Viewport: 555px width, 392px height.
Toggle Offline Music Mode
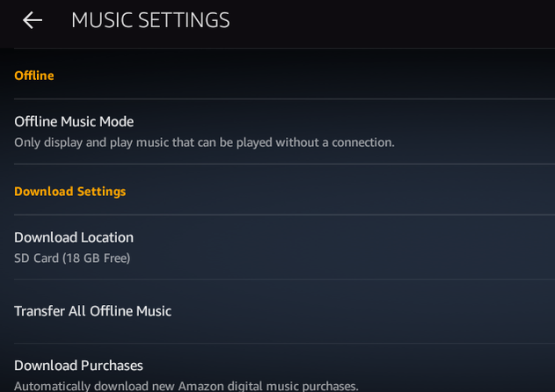point(74,121)
